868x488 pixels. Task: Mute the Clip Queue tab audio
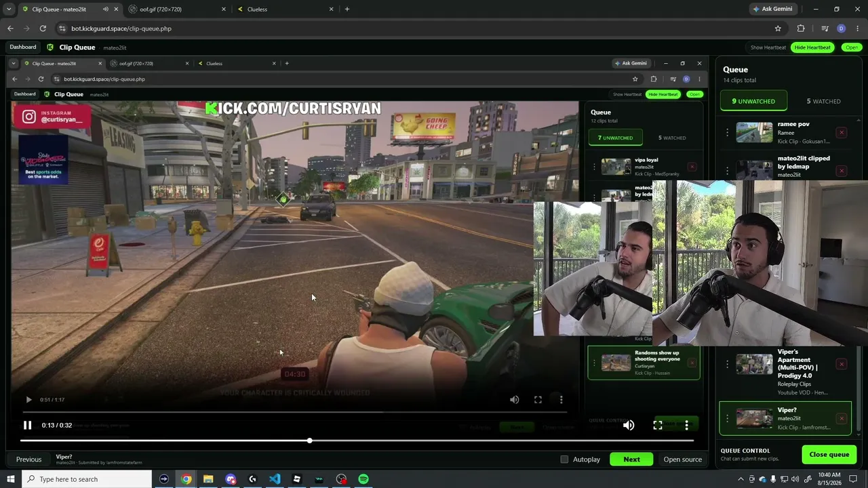pos(105,9)
